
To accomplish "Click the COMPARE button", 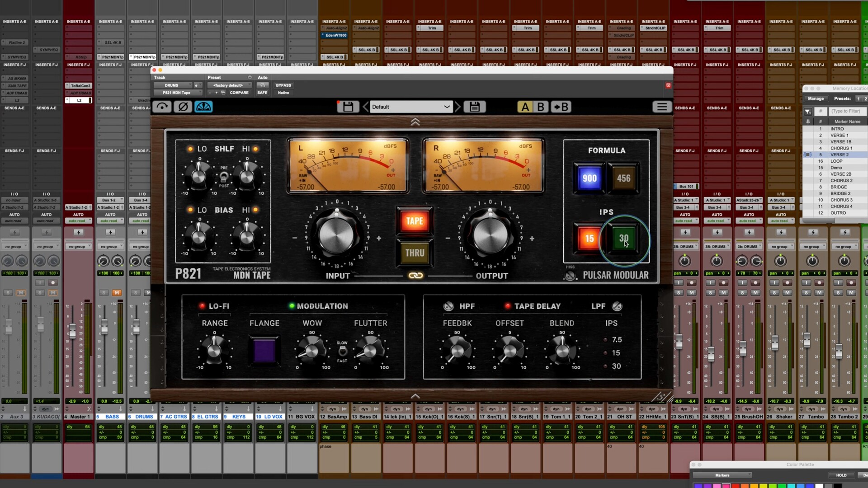I will (x=239, y=93).
